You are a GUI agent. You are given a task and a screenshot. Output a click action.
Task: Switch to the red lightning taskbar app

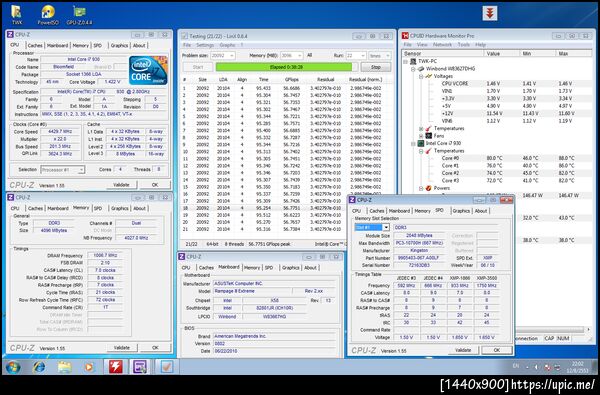point(115,367)
